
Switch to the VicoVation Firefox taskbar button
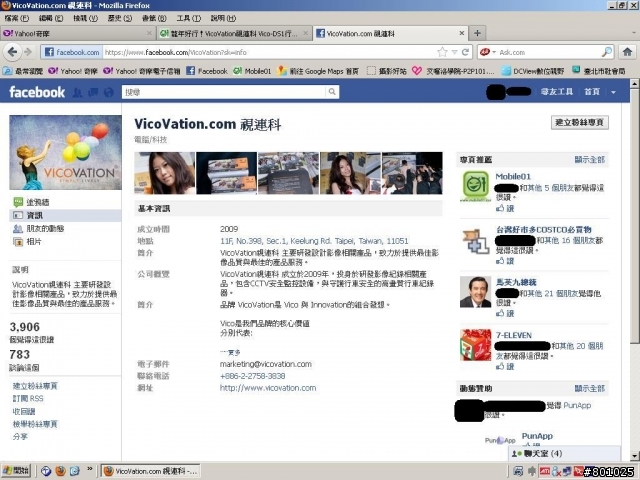150,471
